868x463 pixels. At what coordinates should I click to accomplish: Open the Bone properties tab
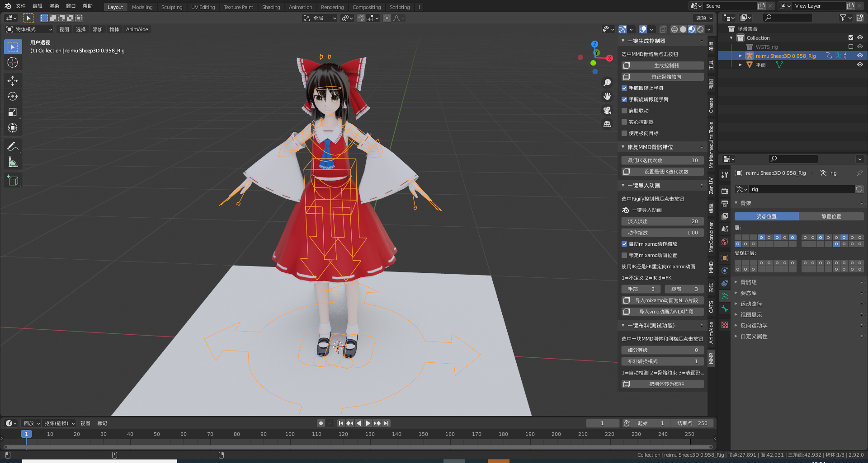(x=725, y=309)
